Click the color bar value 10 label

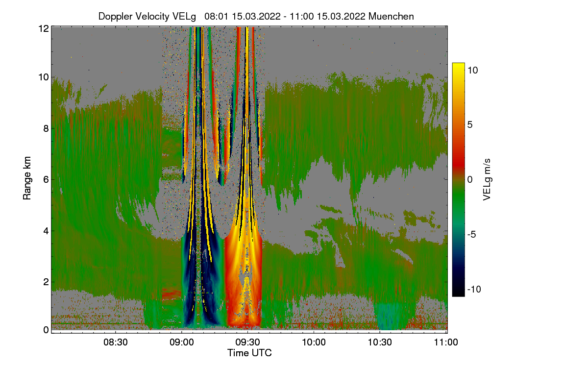click(473, 70)
